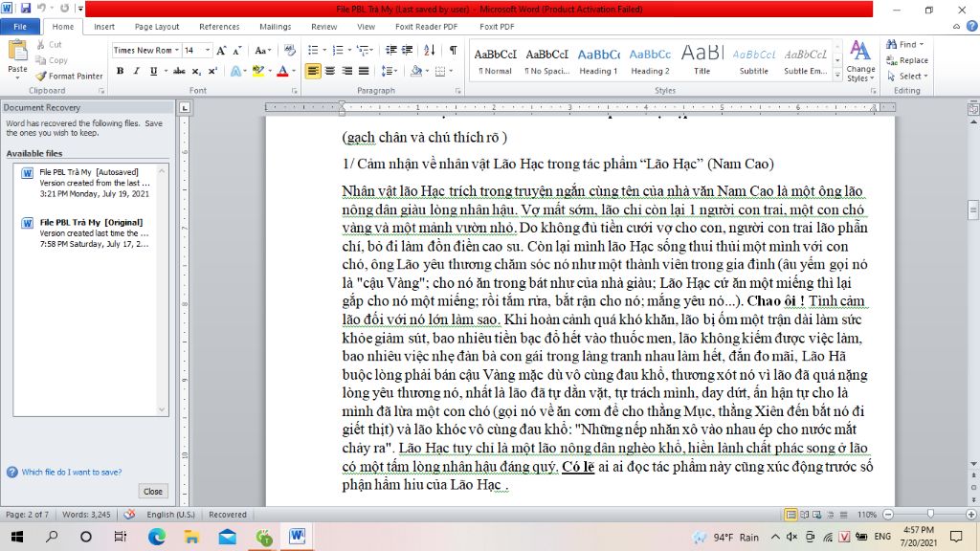
Task: Close the Document Recovery pane
Action: click(153, 491)
